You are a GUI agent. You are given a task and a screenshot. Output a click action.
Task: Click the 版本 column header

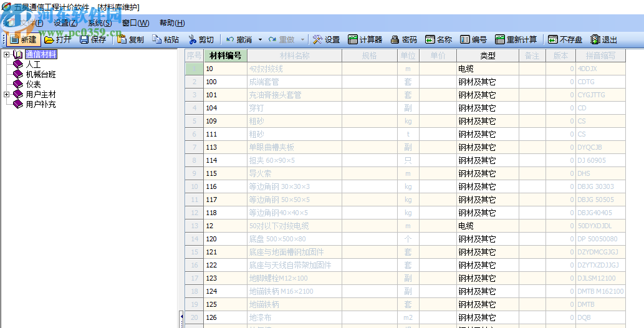[560, 55]
